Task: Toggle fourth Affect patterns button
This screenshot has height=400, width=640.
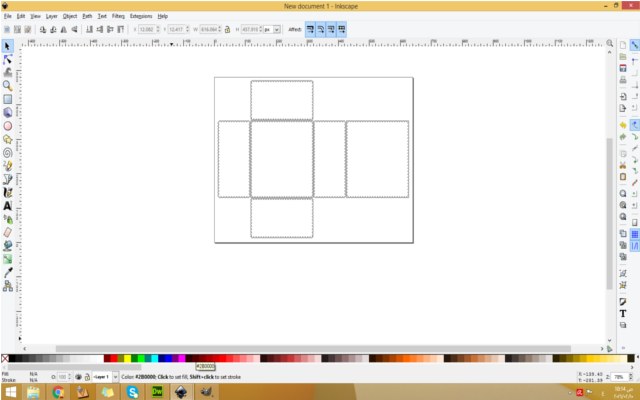Action: pyautogui.click(x=342, y=29)
